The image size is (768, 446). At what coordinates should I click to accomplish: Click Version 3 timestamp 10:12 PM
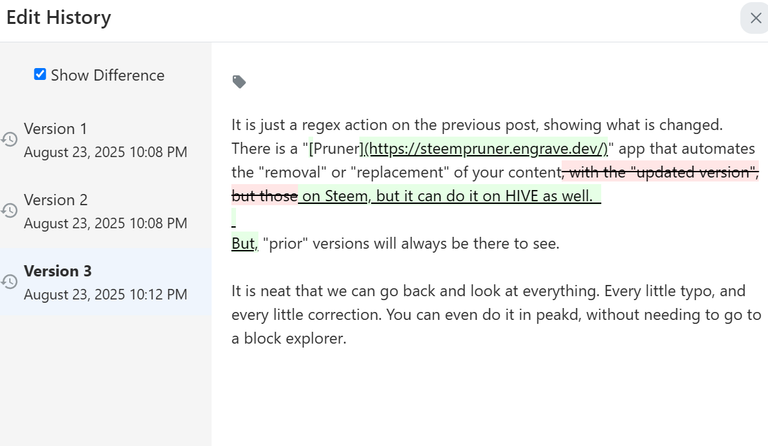click(x=105, y=295)
